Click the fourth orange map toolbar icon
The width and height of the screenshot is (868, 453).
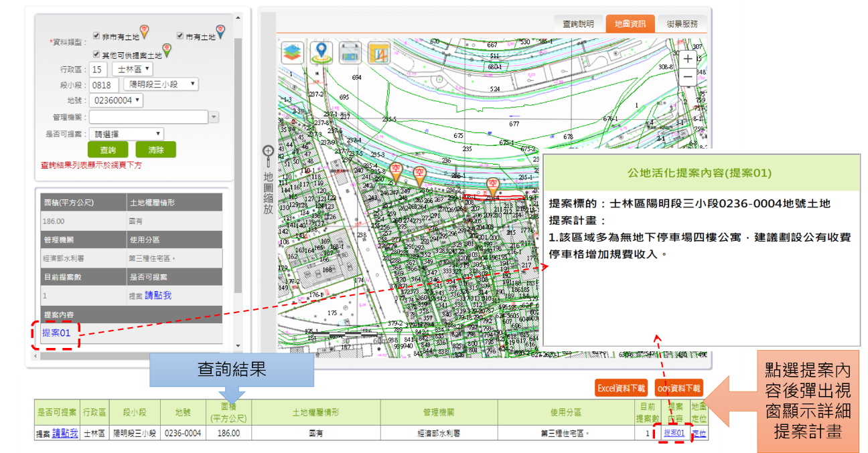point(379,52)
